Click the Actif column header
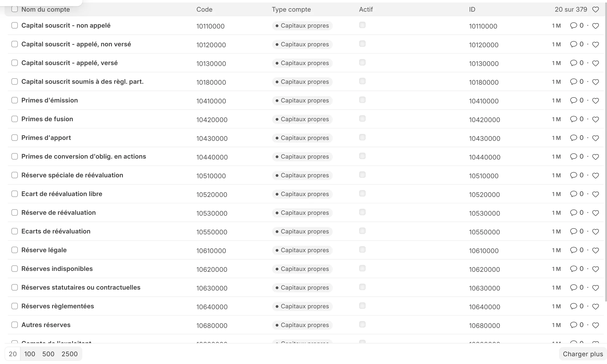The image size is (607, 364). click(366, 9)
